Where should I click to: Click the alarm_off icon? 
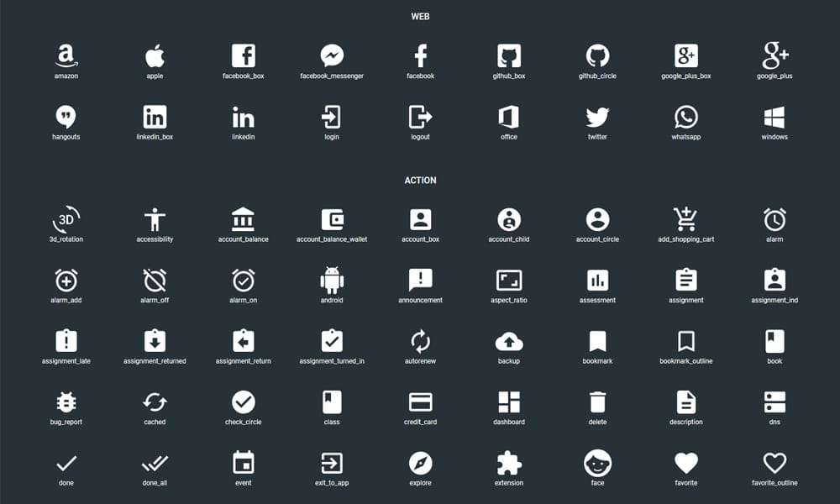coord(155,280)
